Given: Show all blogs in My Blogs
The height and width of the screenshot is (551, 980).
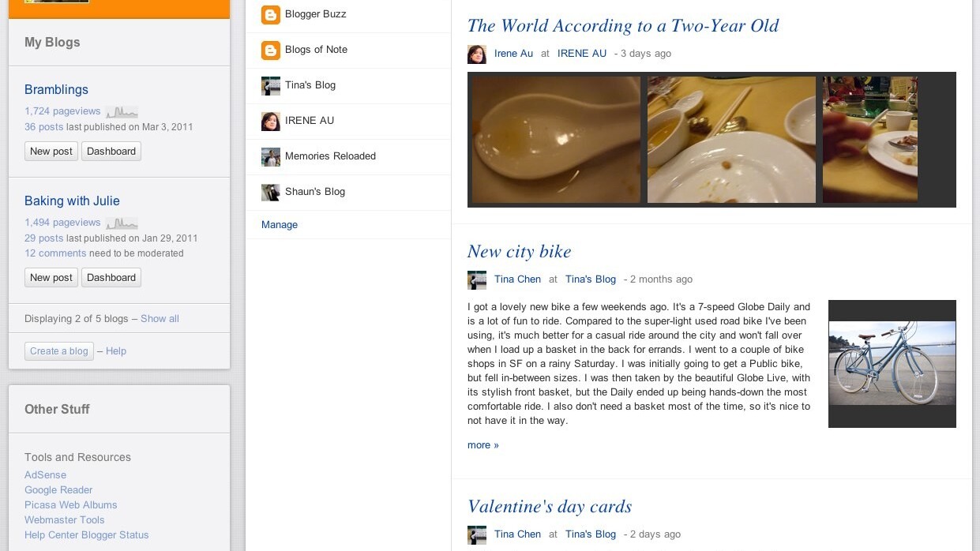Looking at the screenshot, I should pos(160,319).
